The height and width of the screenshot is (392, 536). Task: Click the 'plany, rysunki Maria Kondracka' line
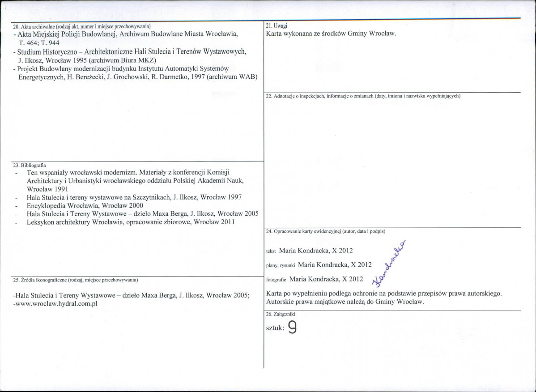[x=319, y=264]
